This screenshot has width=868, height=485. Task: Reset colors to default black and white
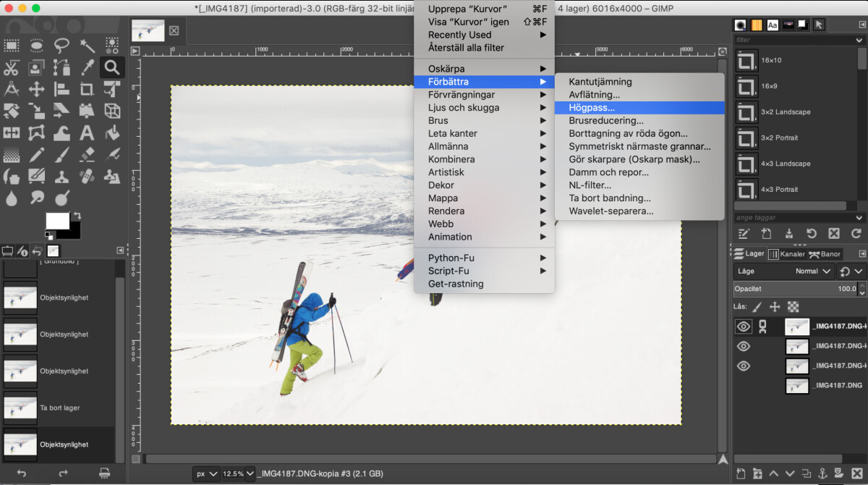coord(48,235)
